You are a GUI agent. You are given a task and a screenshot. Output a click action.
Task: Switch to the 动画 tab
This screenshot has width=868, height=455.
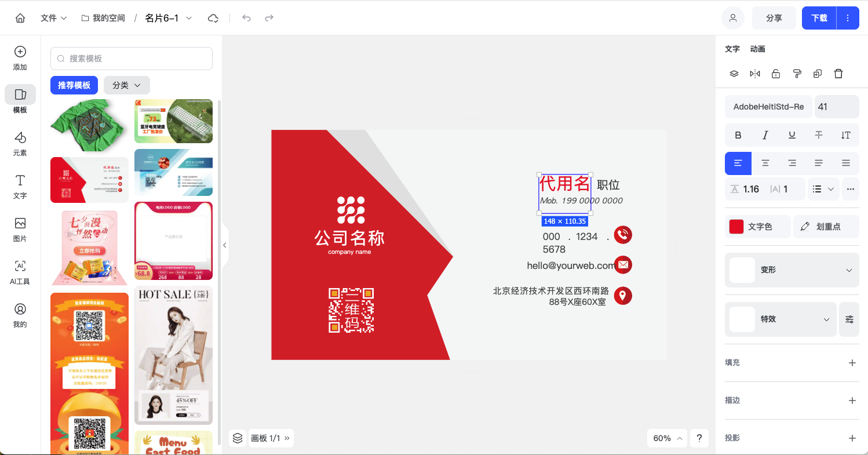757,49
